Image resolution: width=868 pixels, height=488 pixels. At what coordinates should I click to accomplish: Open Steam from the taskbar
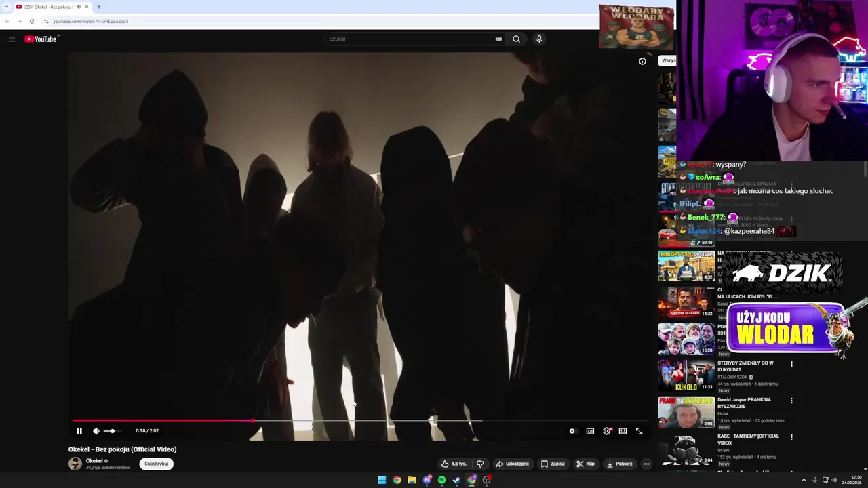click(x=456, y=480)
